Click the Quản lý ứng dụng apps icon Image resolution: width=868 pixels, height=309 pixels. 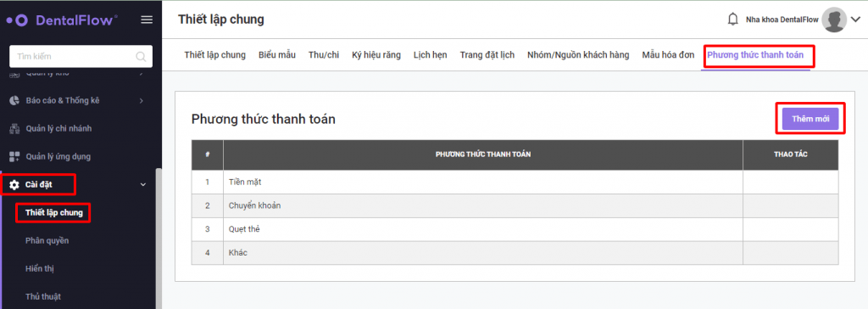point(15,156)
